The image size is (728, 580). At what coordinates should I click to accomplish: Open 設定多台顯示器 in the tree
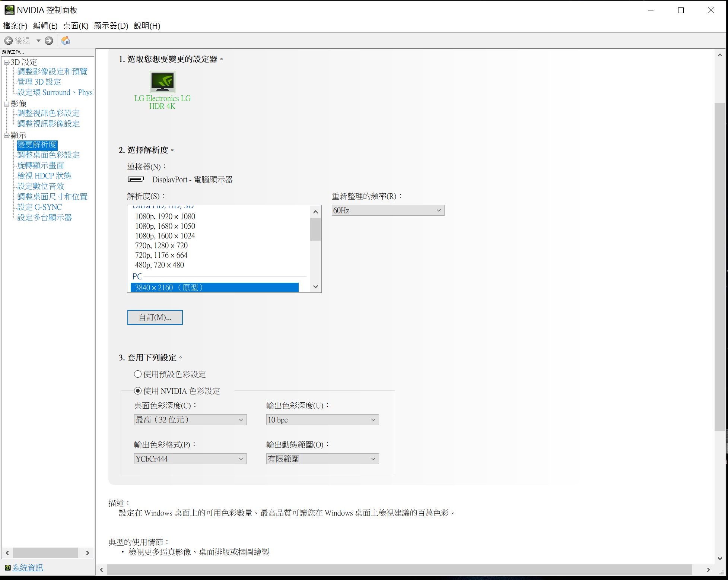[x=44, y=217]
